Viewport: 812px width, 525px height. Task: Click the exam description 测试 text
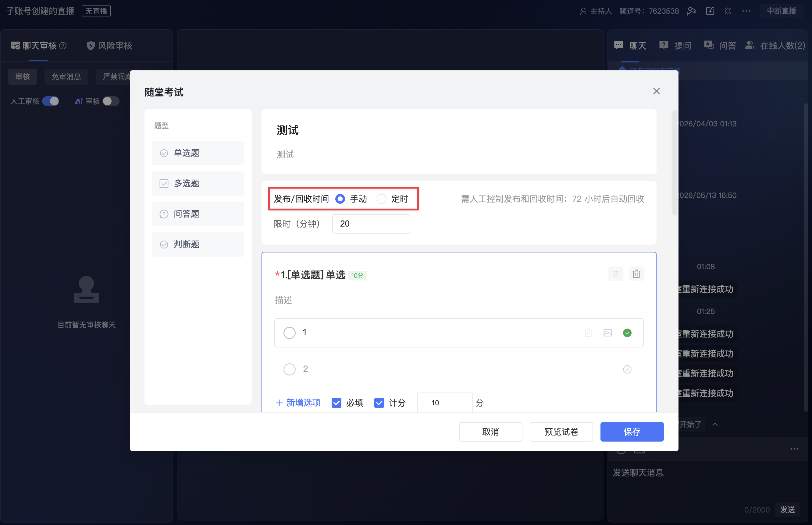pos(285,154)
